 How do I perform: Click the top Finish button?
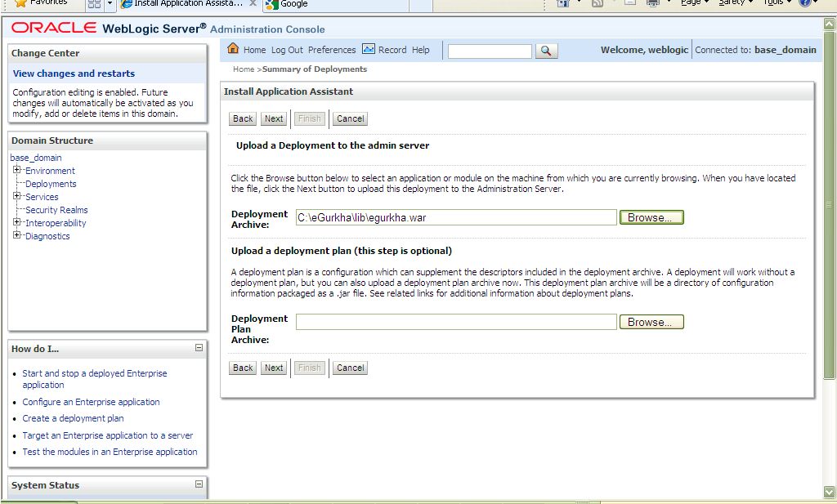(309, 118)
